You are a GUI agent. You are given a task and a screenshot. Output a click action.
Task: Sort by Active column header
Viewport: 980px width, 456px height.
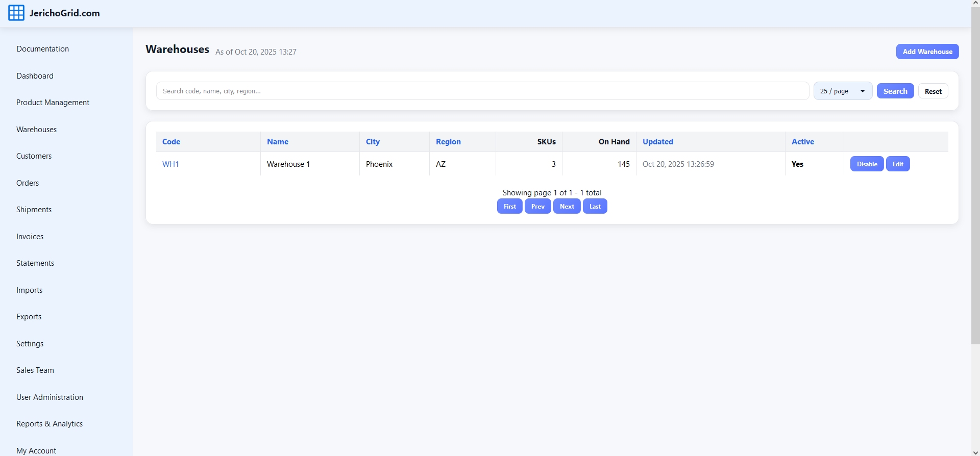click(802, 142)
